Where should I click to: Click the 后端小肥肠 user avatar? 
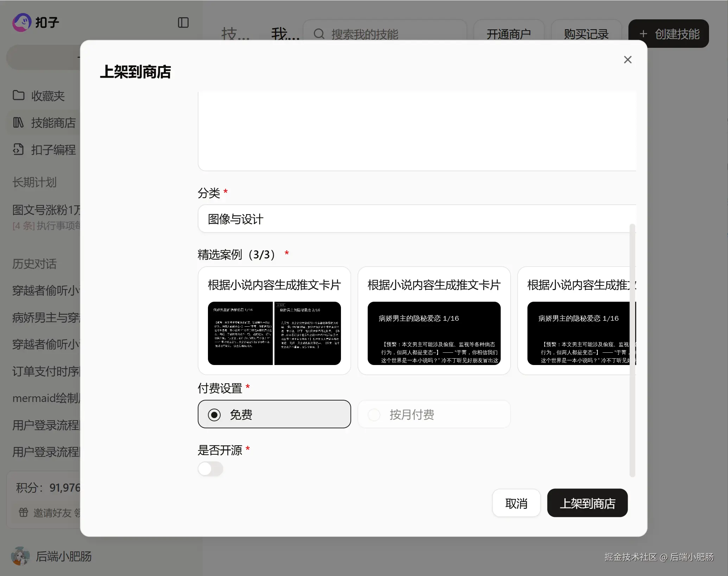pyautogui.click(x=20, y=556)
